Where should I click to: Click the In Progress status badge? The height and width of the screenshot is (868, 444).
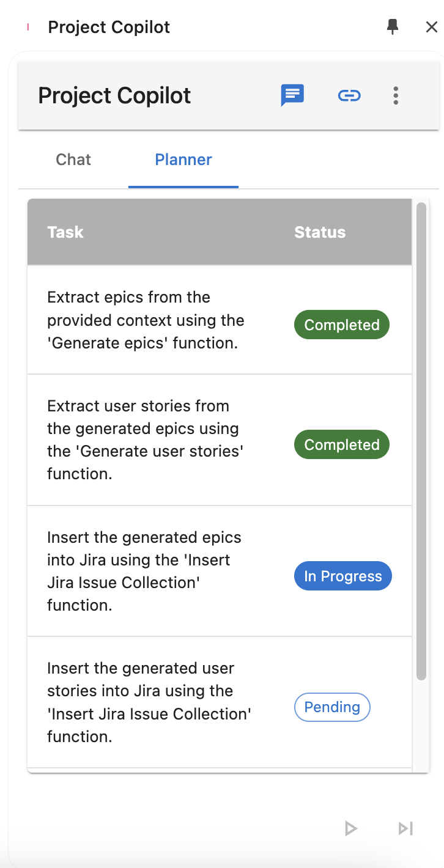click(x=342, y=576)
